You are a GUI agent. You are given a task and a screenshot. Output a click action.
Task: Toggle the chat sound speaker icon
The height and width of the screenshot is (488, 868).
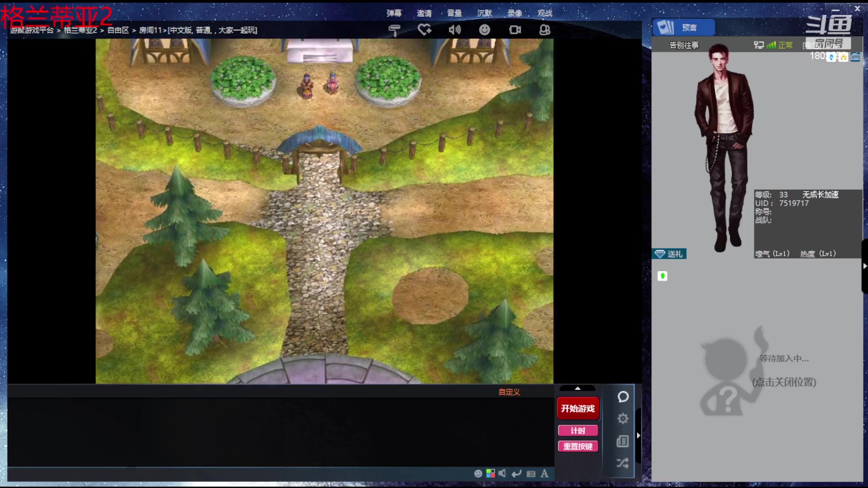pos(502,474)
